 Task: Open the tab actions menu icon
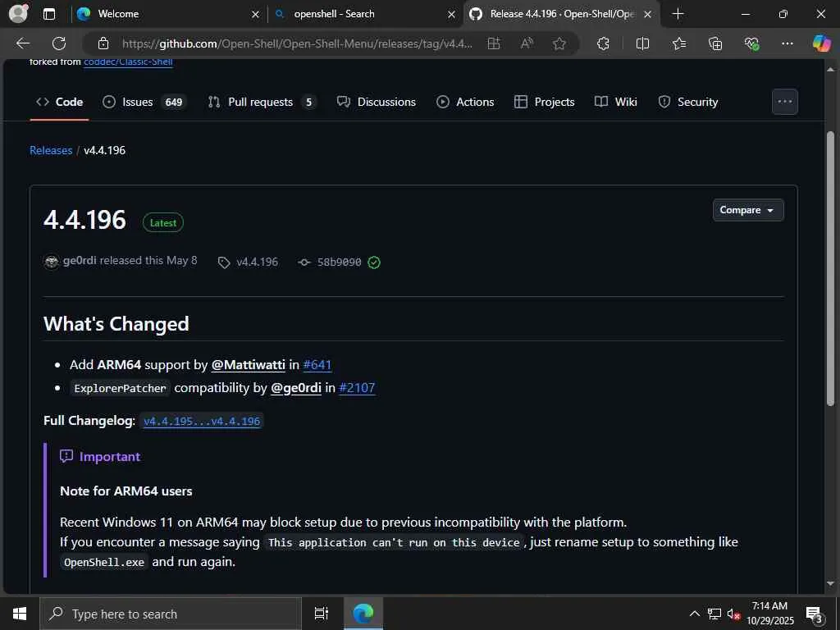[49, 14]
